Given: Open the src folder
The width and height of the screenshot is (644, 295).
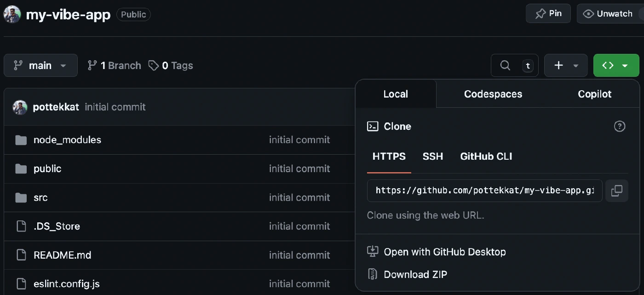Looking at the screenshot, I should coord(40,197).
